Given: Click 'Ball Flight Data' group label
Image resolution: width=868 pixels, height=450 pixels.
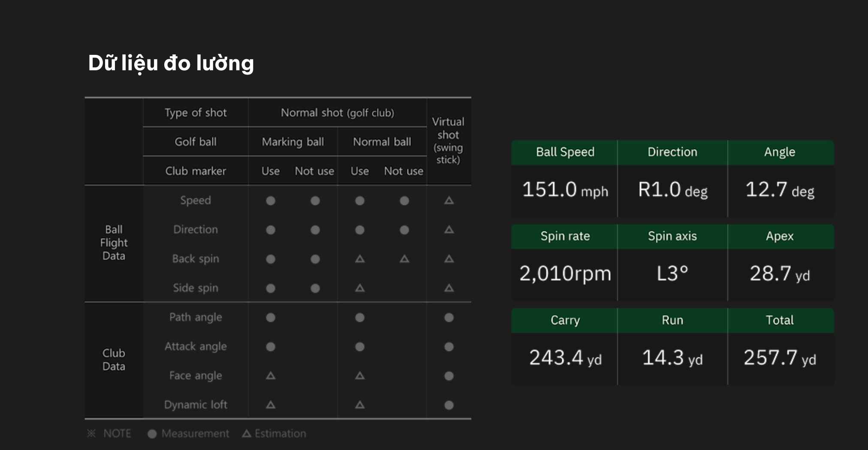Looking at the screenshot, I should [114, 243].
